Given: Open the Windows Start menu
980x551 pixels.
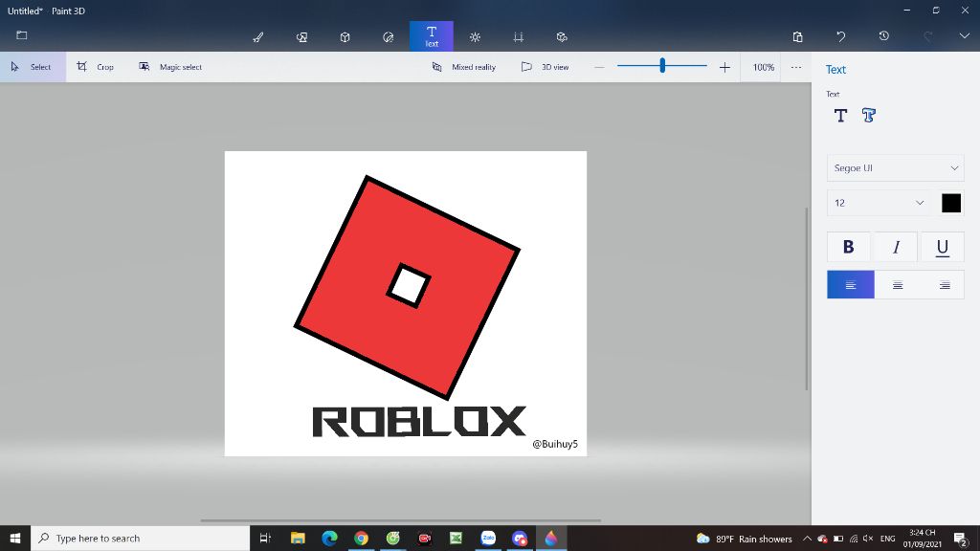Looking at the screenshot, I should [15, 538].
